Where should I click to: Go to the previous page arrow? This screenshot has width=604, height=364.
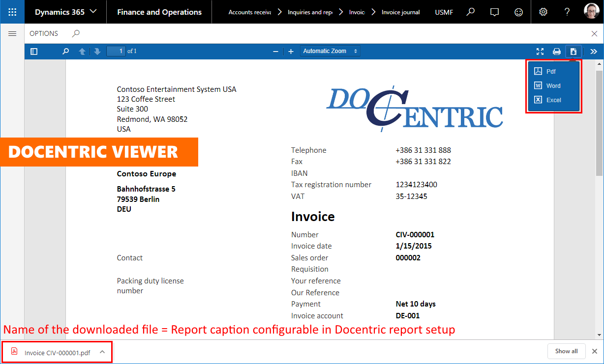(x=82, y=51)
